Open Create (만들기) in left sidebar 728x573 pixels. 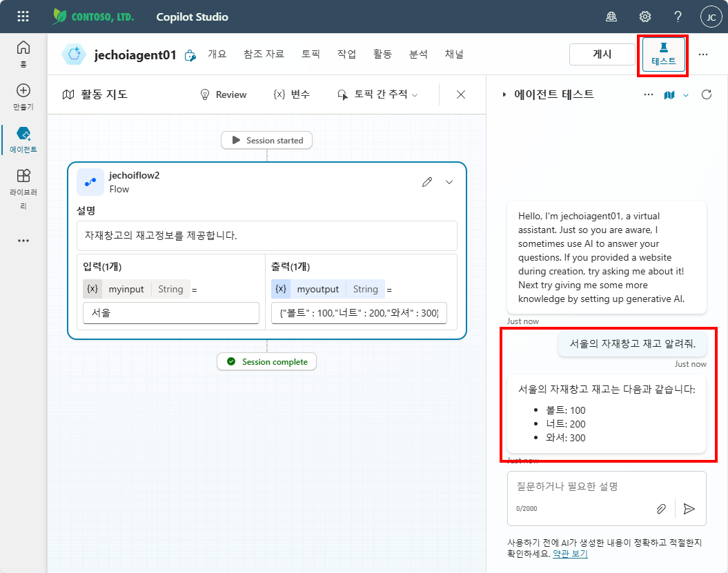coord(23,97)
